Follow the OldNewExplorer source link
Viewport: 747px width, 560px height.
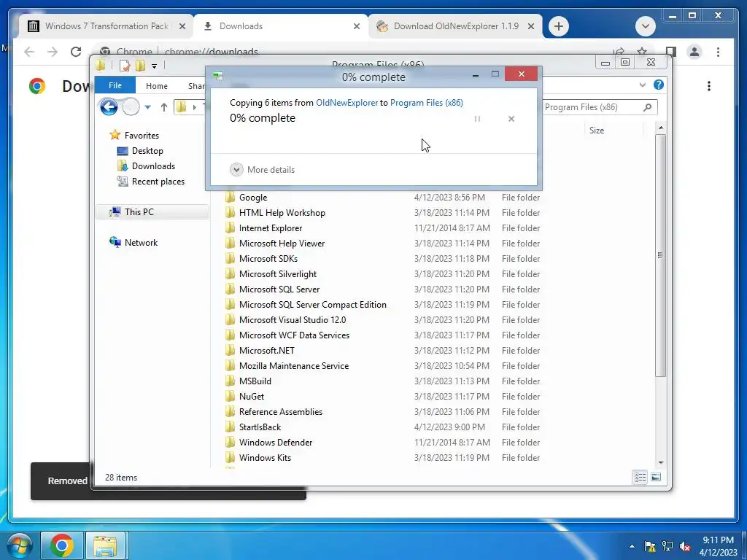tap(347, 102)
